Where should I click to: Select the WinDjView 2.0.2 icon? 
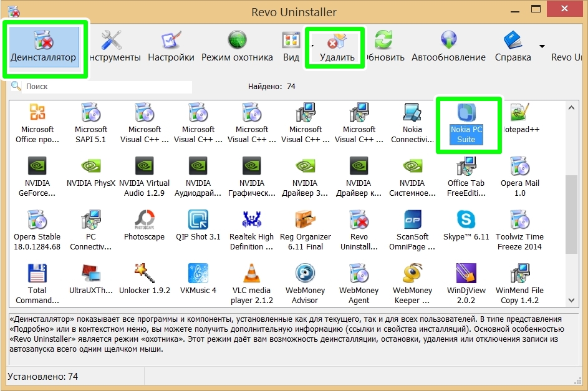click(x=466, y=279)
